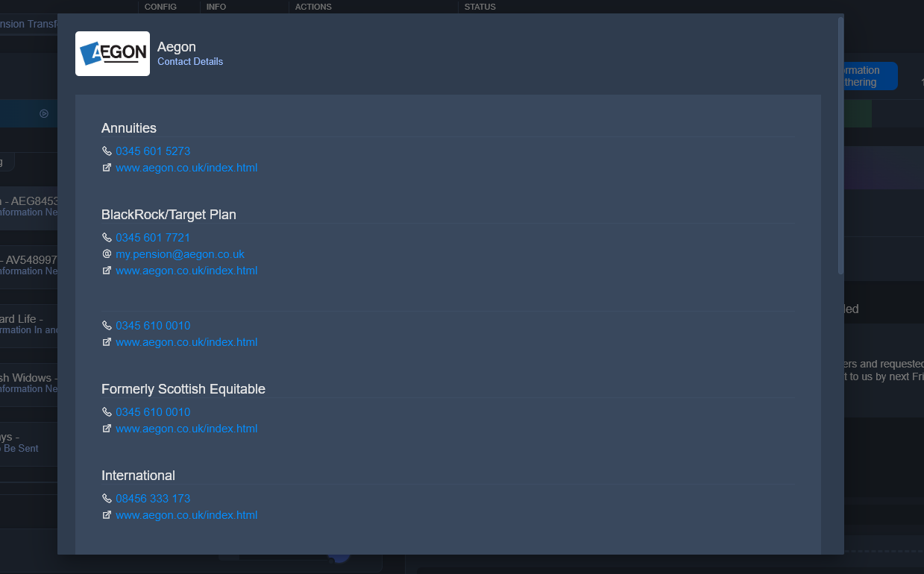Call BlackRock/Target Plan number 0345 601 7721
This screenshot has height=574, width=924.
(153, 238)
